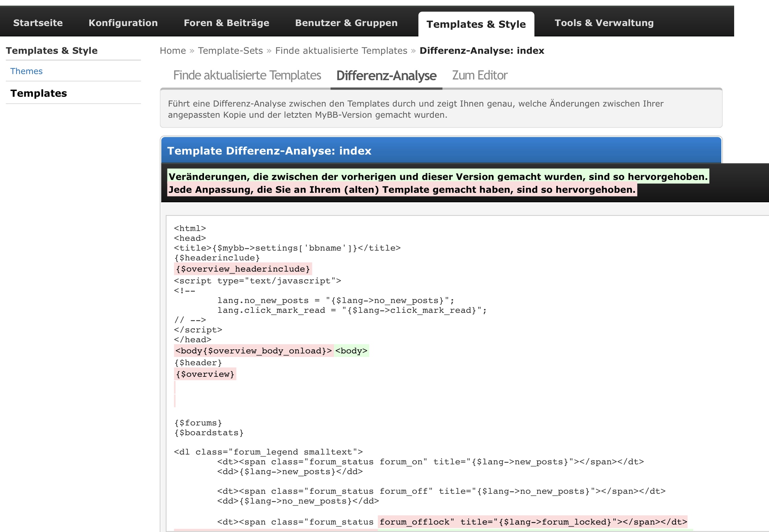Click the <body{$overview_body_onload}> pink segment
The height and width of the screenshot is (532, 769).
[x=254, y=351]
